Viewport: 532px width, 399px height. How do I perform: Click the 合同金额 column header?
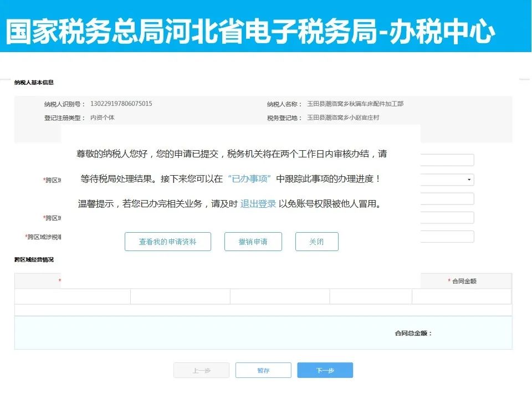(x=464, y=281)
